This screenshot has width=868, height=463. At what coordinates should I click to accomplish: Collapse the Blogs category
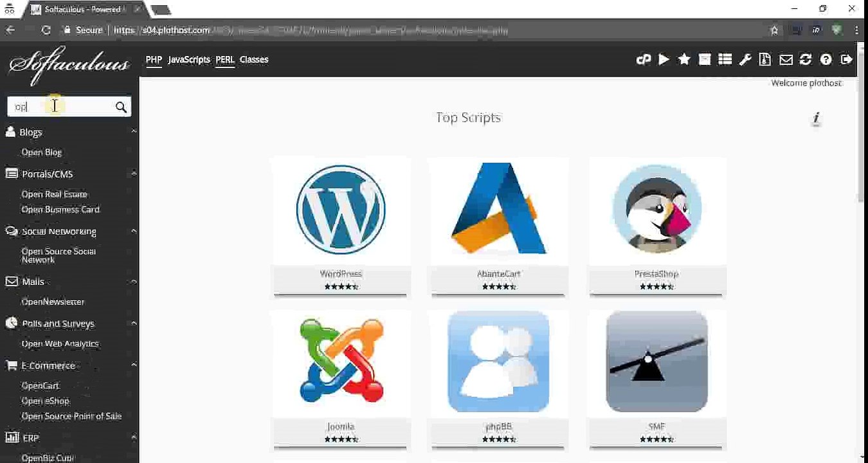coord(134,132)
